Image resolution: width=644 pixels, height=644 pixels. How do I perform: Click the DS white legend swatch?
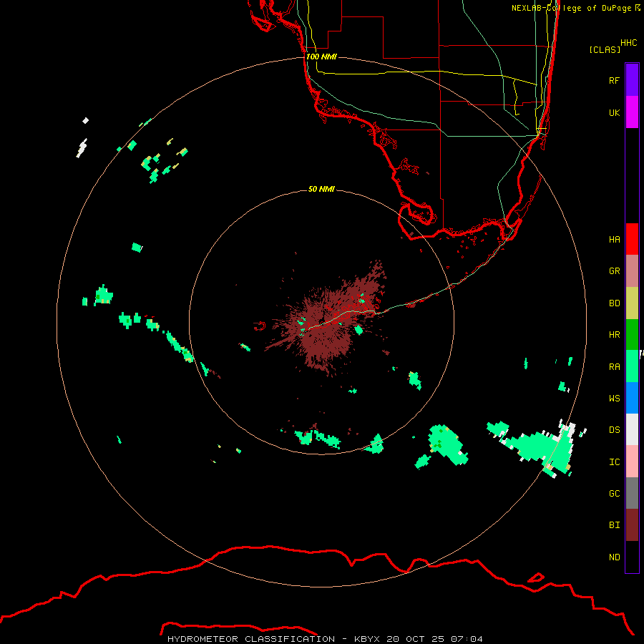coord(632,429)
